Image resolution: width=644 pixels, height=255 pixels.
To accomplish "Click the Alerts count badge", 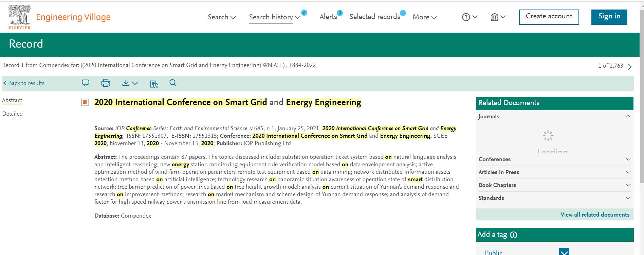I will pos(339,13).
